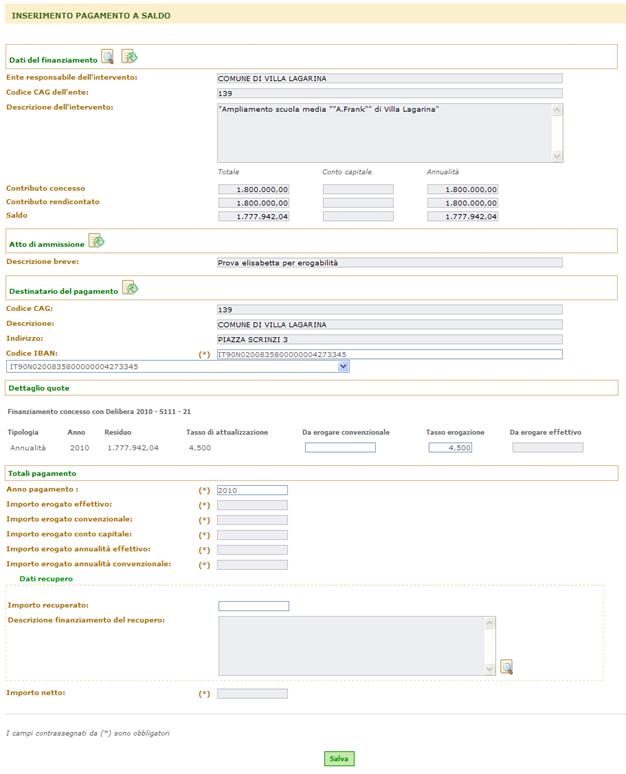Click the Tasso erogazione field showing 4,500

(450, 448)
